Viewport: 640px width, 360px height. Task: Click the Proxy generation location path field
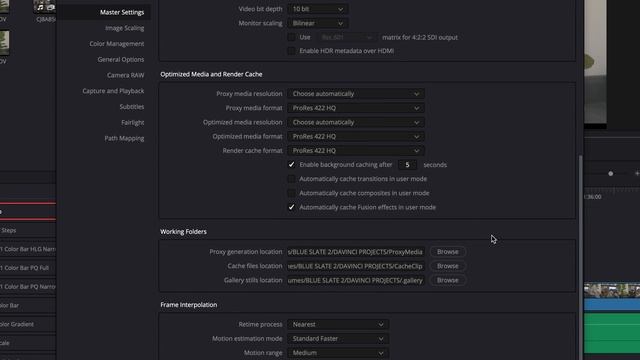[356, 252]
